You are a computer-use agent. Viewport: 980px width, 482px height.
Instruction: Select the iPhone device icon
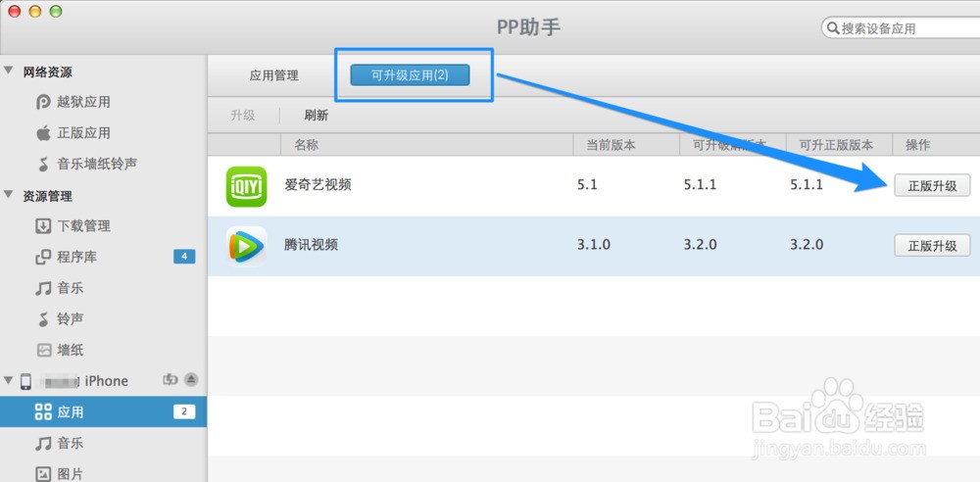tap(26, 381)
